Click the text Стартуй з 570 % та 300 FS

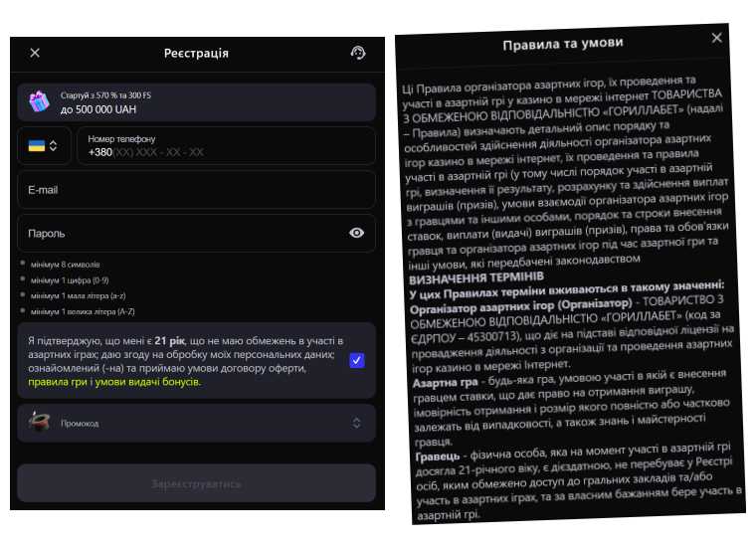pos(105,95)
